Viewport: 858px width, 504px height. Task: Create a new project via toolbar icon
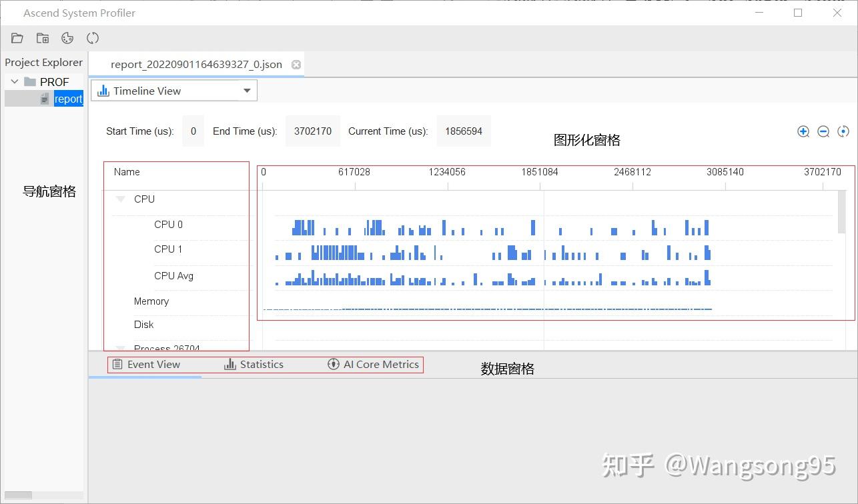[x=43, y=38]
